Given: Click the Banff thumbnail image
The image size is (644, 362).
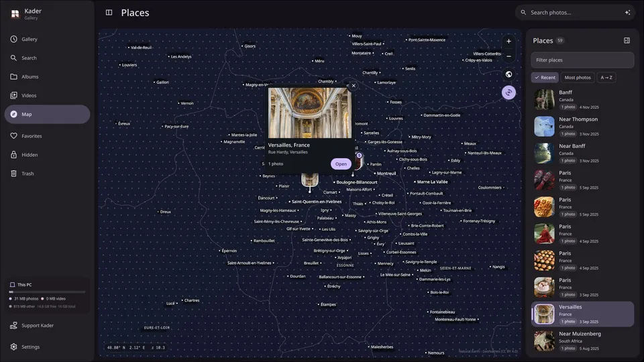Looking at the screenshot, I should (544, 99).
